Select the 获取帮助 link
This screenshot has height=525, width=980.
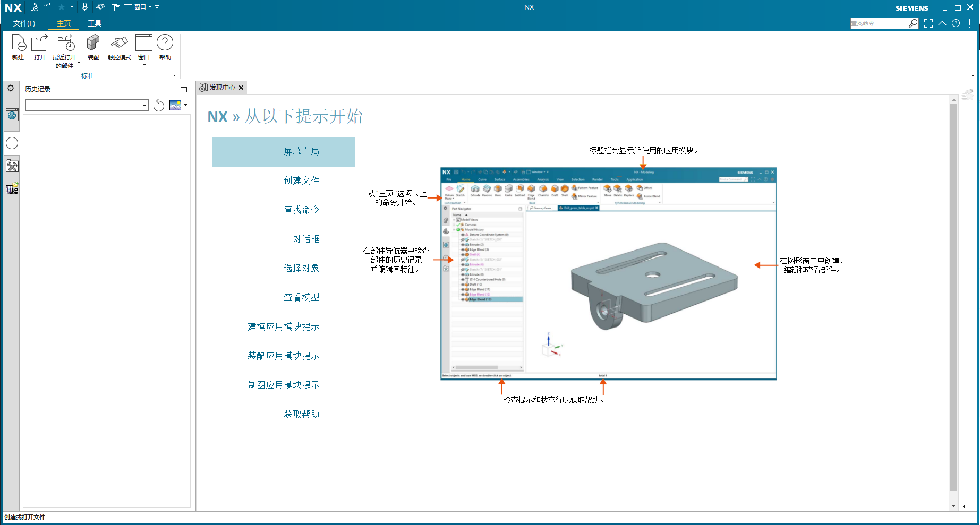(302, 414)
